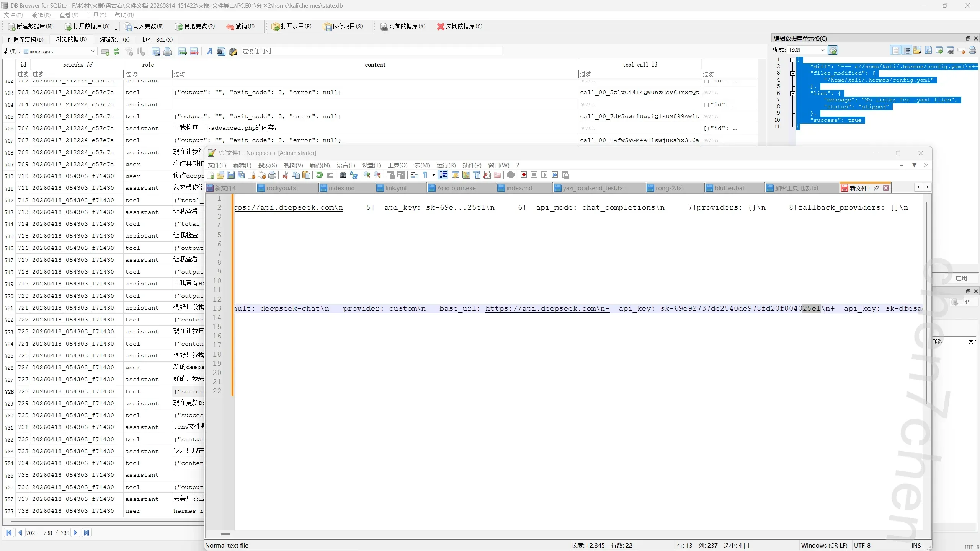The width and height of the screenshot is (980, 551).
Task: Click the Zoom Out magnifier in Notepad++
Action: pyautogui.click(x=377, y=175)
